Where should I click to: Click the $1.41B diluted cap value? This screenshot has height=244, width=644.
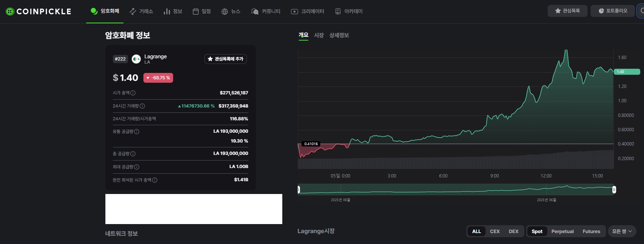tap(241, 180)
